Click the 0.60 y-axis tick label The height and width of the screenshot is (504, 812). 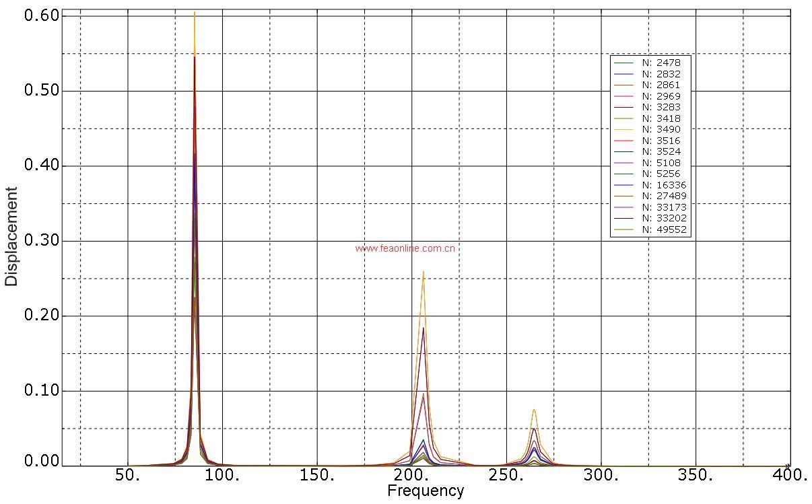click(x=41, y=15)
